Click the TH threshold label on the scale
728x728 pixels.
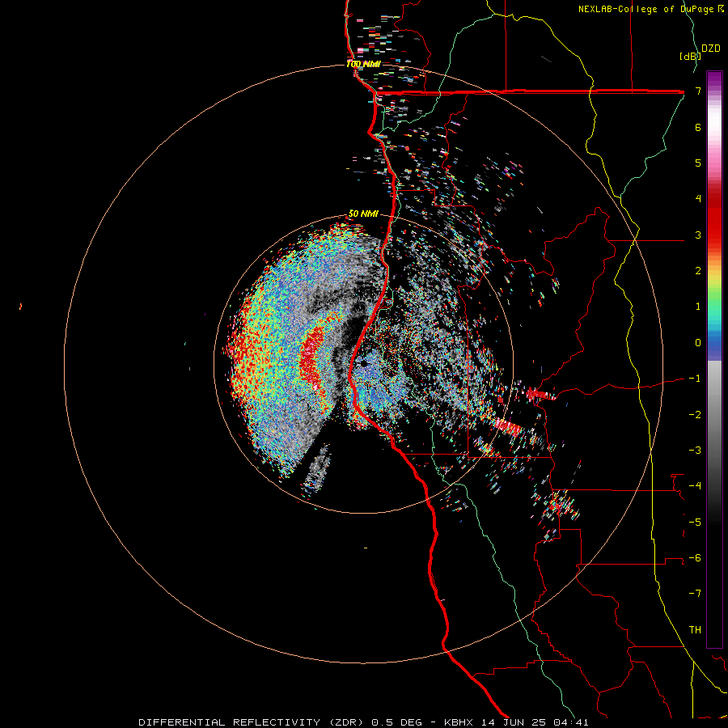tap(695, 630)
